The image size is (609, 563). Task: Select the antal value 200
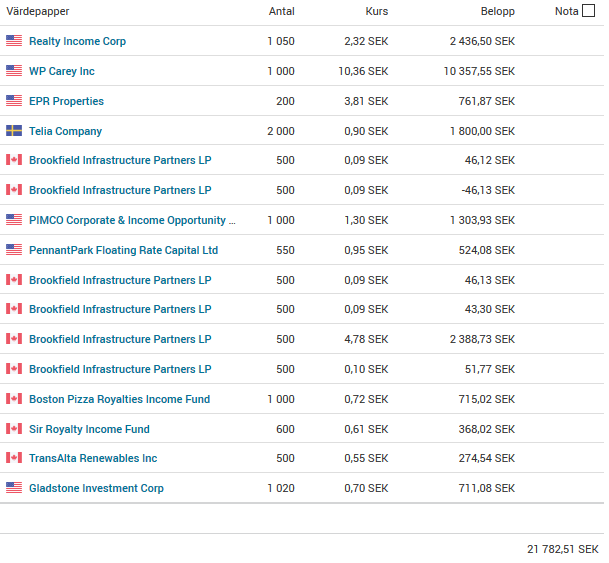285,101
